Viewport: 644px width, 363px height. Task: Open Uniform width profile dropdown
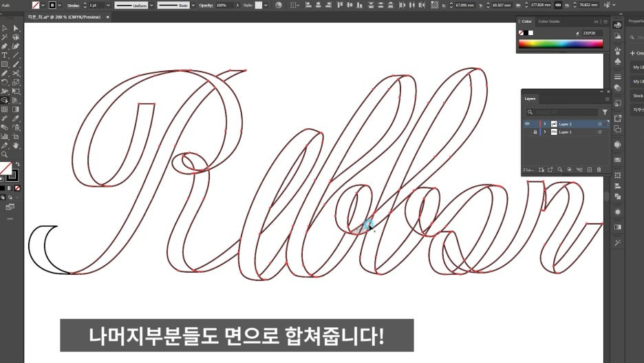[151, 6]
